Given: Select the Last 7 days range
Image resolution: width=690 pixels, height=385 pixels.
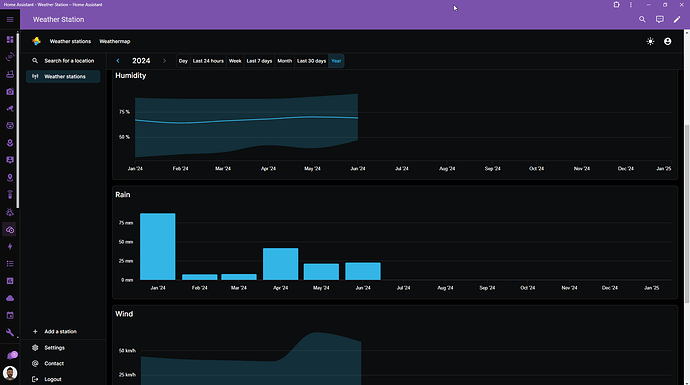Looking at the screenshot, I should tap(259, 61).
